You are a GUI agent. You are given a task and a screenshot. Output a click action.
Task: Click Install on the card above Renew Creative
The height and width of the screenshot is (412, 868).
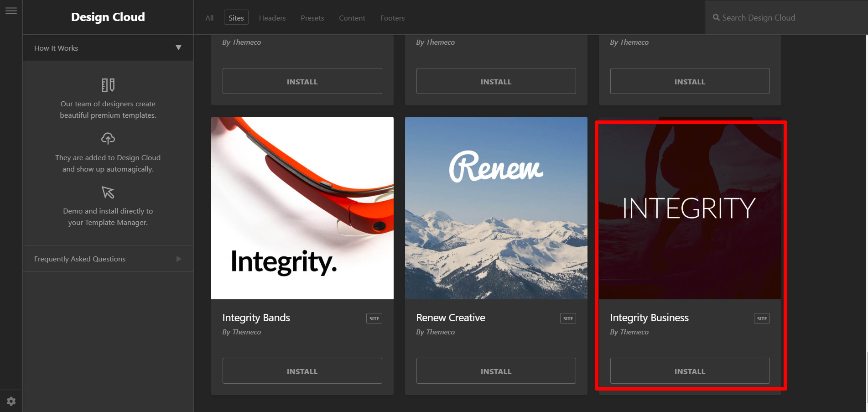496,81
